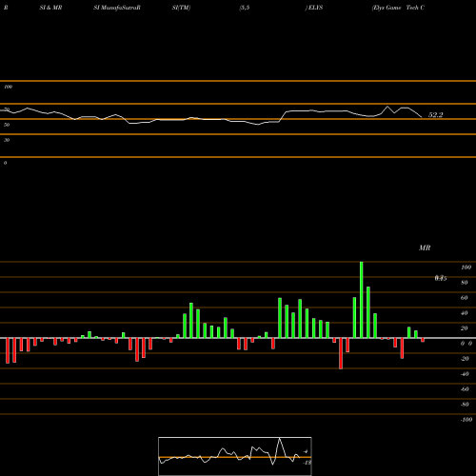The image size is (476, 476).
Task: Click the RSI scale label 0
Action: (x=5, y=163)
